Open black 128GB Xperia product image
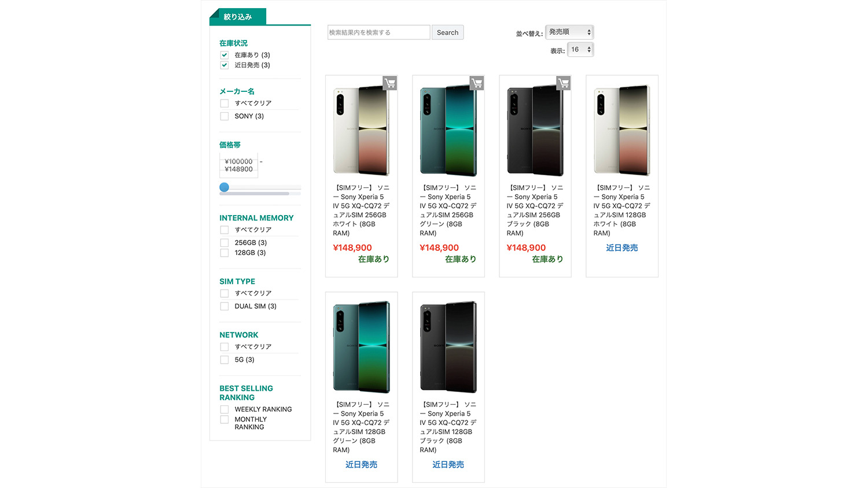868x488 pixels. (448, 347)
